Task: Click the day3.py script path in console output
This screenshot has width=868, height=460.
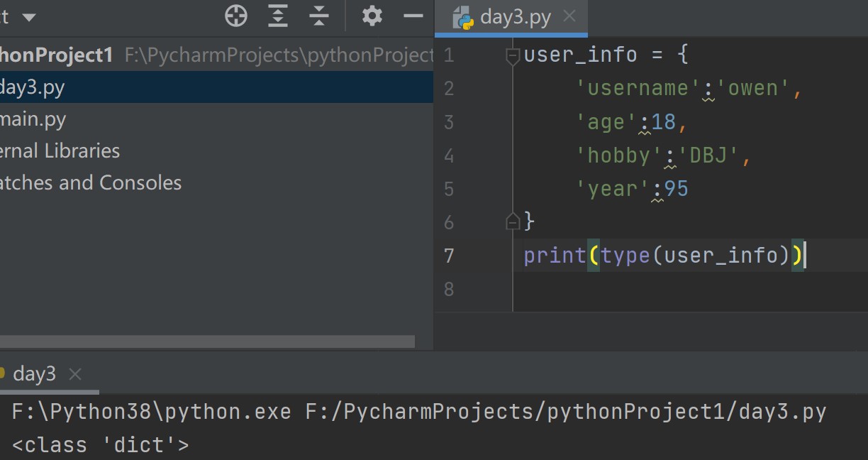Action: (566, 412)
